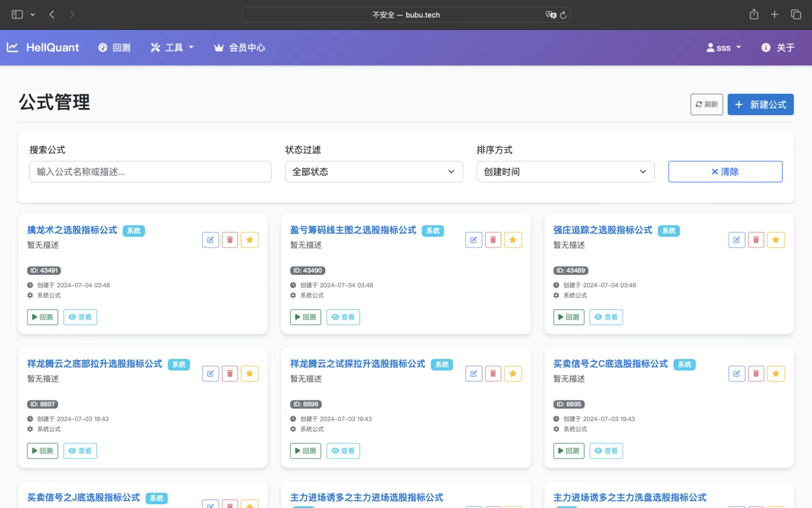Click the edit icon on 祥龙腾云之试探拉升选股指标公式
Image resolution: width=812 pixels, height=508 pixels.
pyautogui.click(x=473, y=373)
